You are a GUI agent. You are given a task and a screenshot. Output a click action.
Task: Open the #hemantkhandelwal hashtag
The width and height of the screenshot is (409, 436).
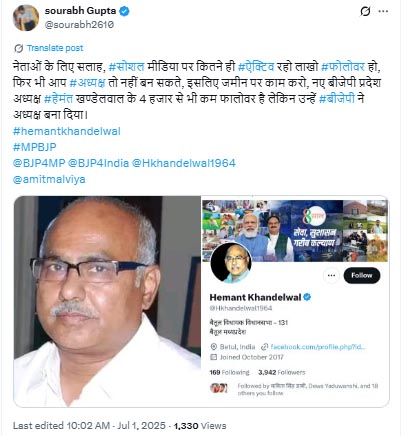coord(67,131)
